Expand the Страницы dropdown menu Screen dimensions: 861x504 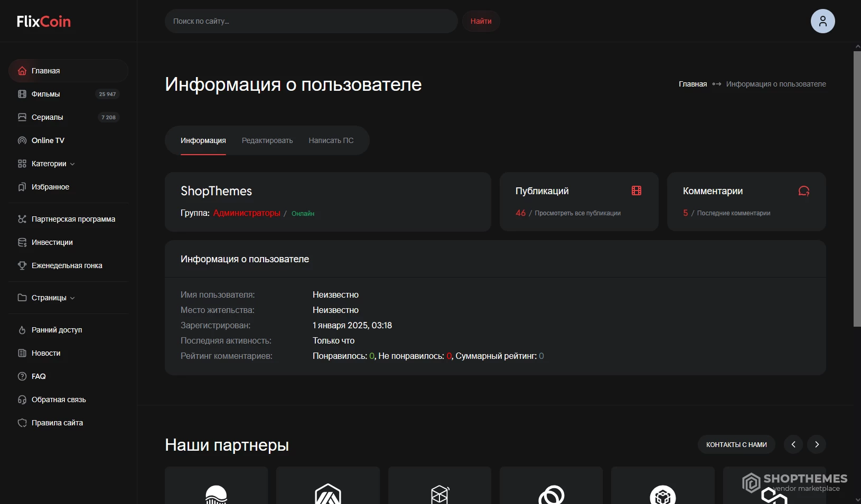coord(53,298)
